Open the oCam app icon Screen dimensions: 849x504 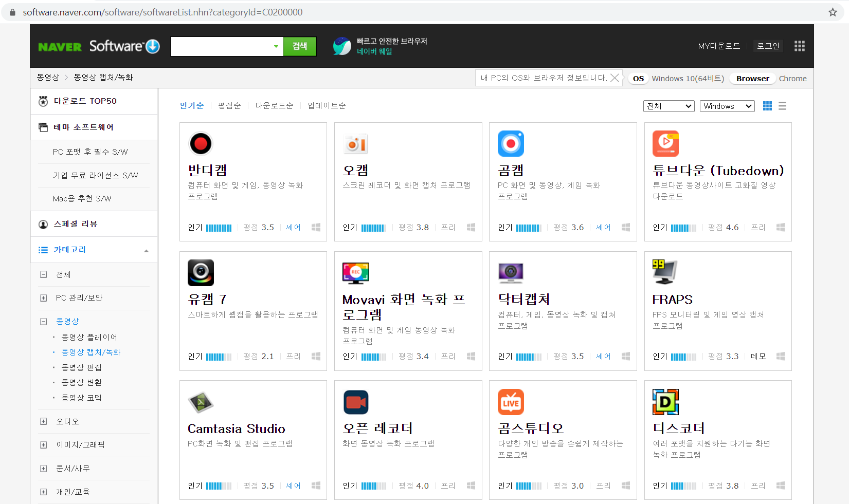356,143
